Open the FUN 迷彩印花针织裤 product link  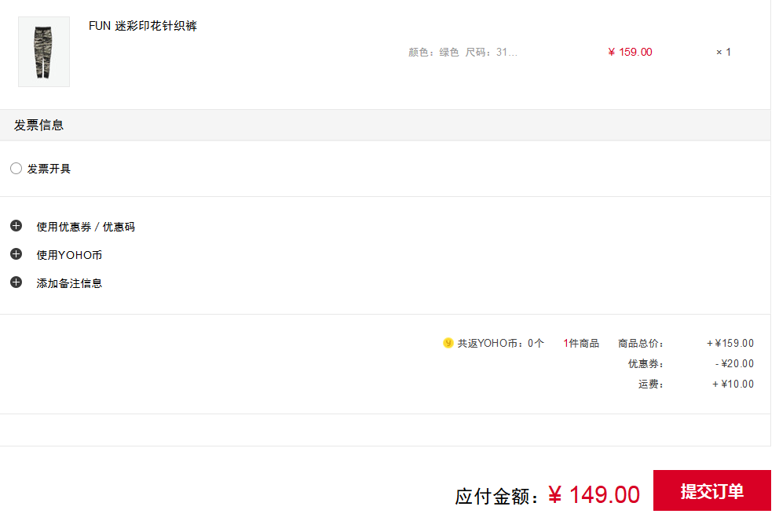[143, 26]
